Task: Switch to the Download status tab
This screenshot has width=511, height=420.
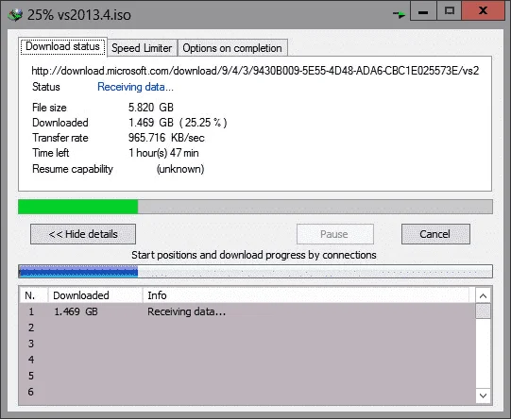Action: tap(62, 46)
